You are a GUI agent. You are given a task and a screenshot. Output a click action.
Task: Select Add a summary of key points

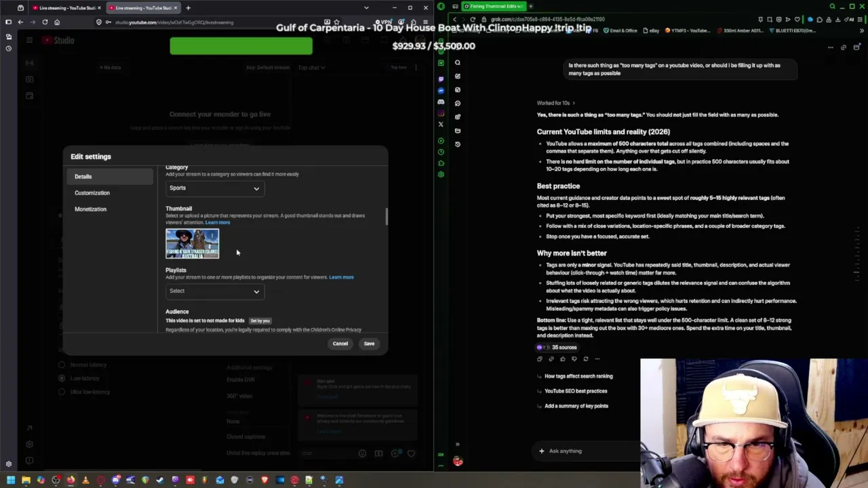tap(576, 406)
